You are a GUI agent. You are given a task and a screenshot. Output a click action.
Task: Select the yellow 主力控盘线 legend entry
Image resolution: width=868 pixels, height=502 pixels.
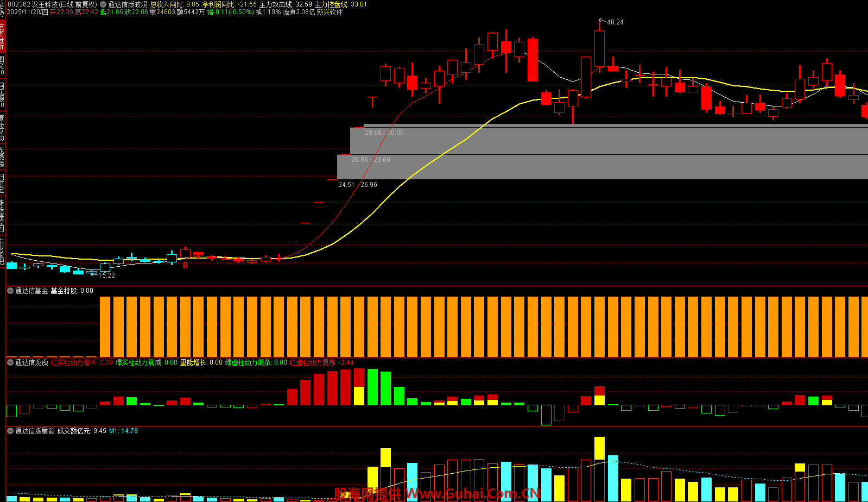pyautogui.click(x=340, y=4)
